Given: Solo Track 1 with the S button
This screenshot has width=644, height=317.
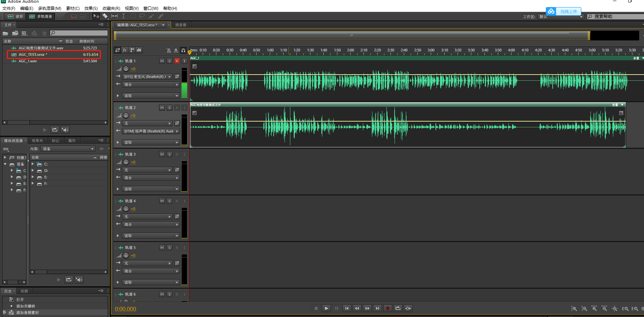Looking at the screenshot, I should [x=170, y=61].
